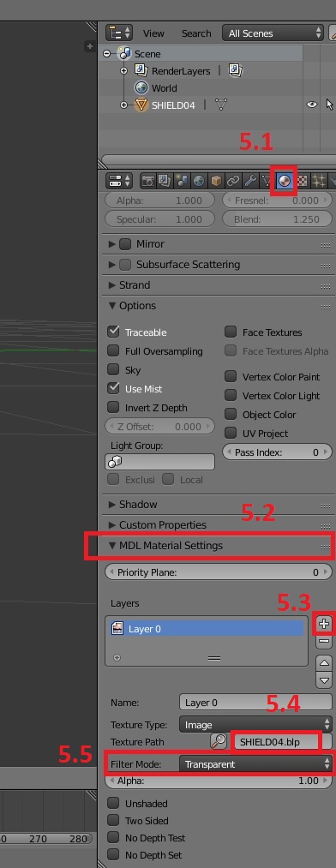Open the Render camera properties tab
This screenshot has height=868, width=336.
pyautogui.click(x=147, y=181)
